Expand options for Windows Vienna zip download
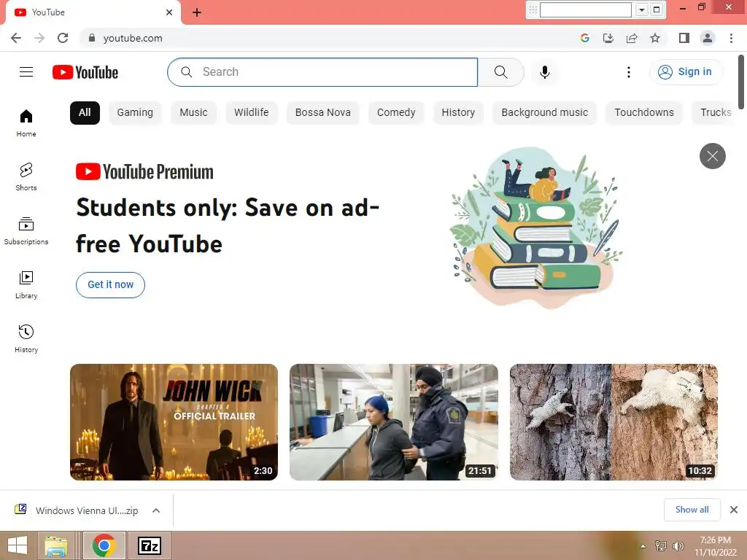747x560 pixels. coord(156,510)
